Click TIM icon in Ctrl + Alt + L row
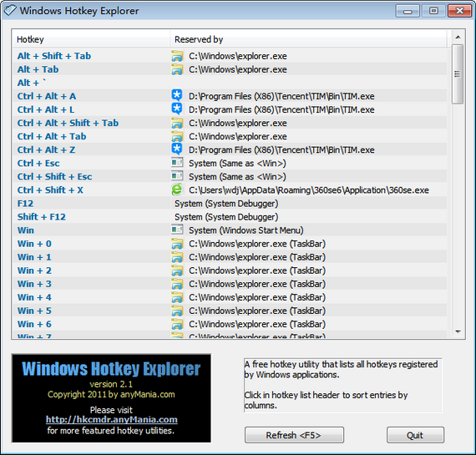476x455 pixels. pos(177,109)
